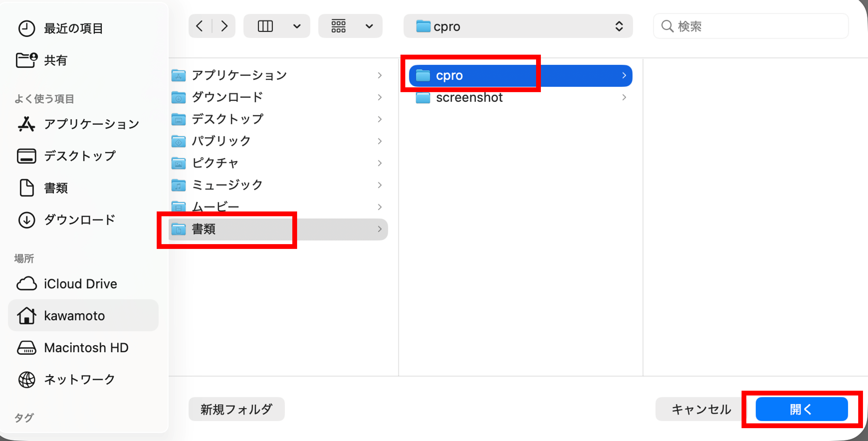Expand the 書類 row chevron

pyautogui.click(x=380, y=229)
